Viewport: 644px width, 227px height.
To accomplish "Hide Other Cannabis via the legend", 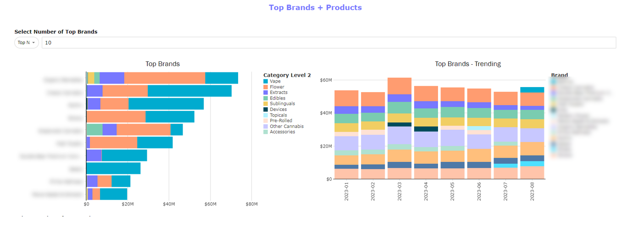I will [x=287, y=127].
